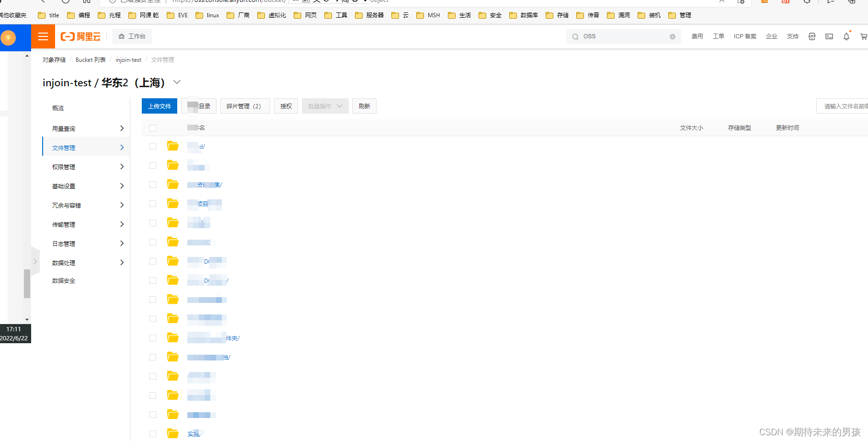Open the Bucket 列表 breadcrumb link
This screenshot has width=868, height=441.
coord(91,60)
